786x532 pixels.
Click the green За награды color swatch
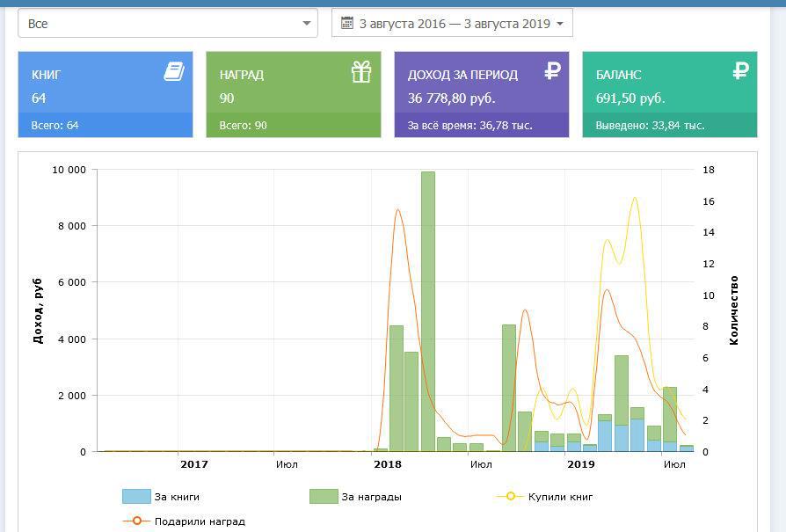324,497
